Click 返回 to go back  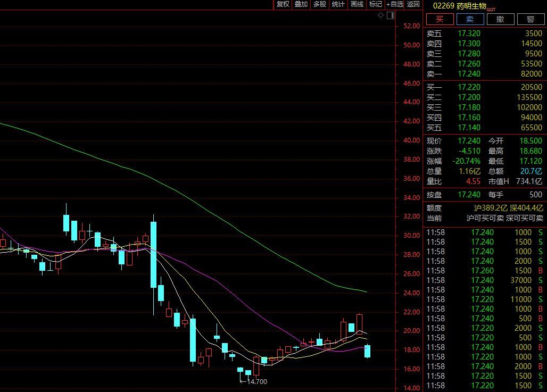point(413,4)
